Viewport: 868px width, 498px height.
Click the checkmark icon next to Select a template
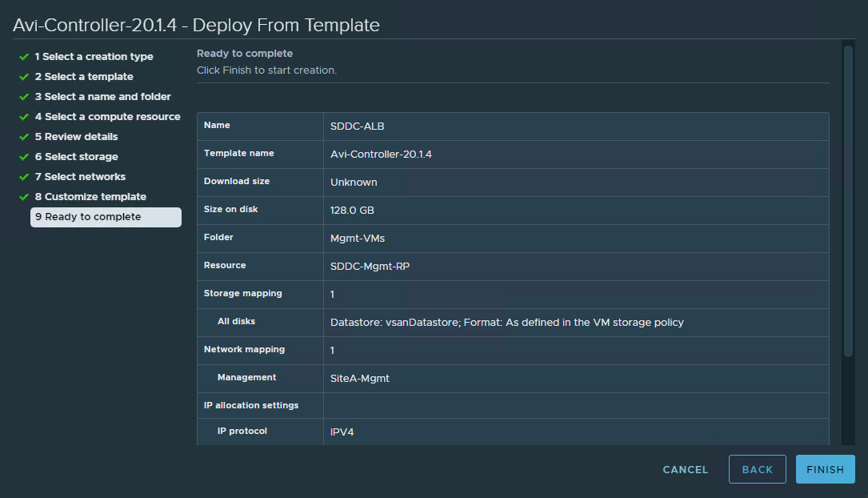pyautogui.click(x=24, y=77)
